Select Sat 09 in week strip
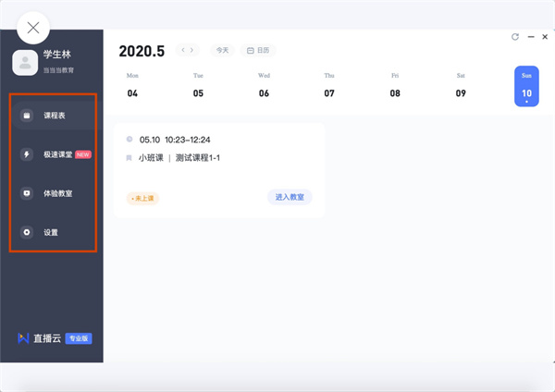This screenshot has width=555, height=392. click(461, 86)
